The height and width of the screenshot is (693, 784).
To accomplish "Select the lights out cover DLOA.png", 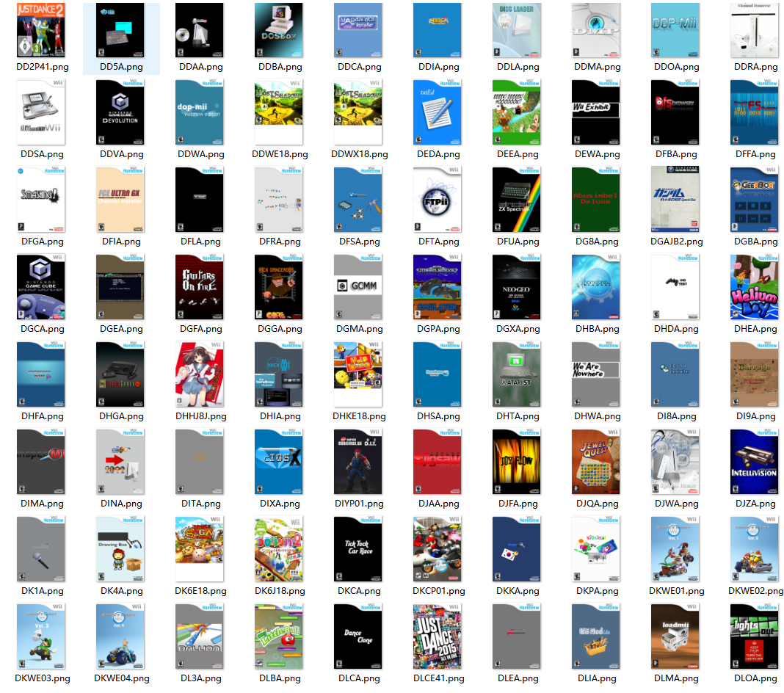I will (x=755, y=636).
